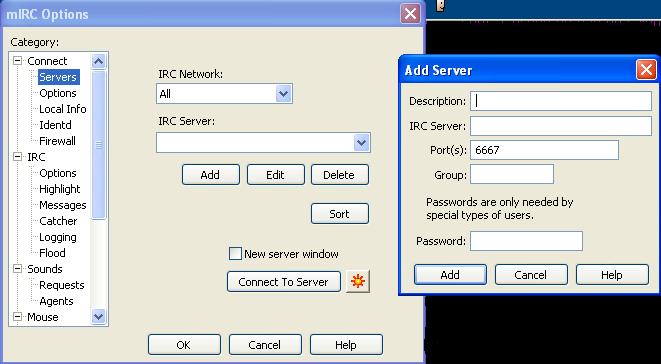661x364 pixels.
Task: Click the Edit server button
Action: pos(276,175)
